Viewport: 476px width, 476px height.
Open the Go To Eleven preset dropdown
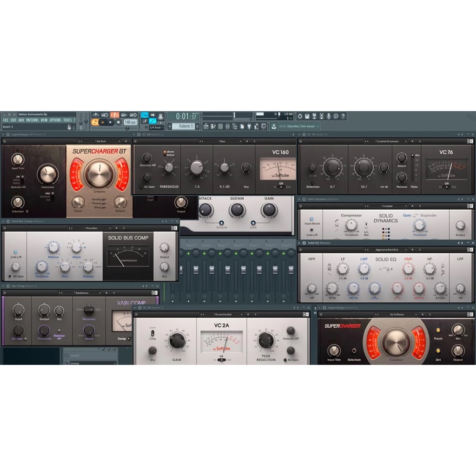[399, 315]
